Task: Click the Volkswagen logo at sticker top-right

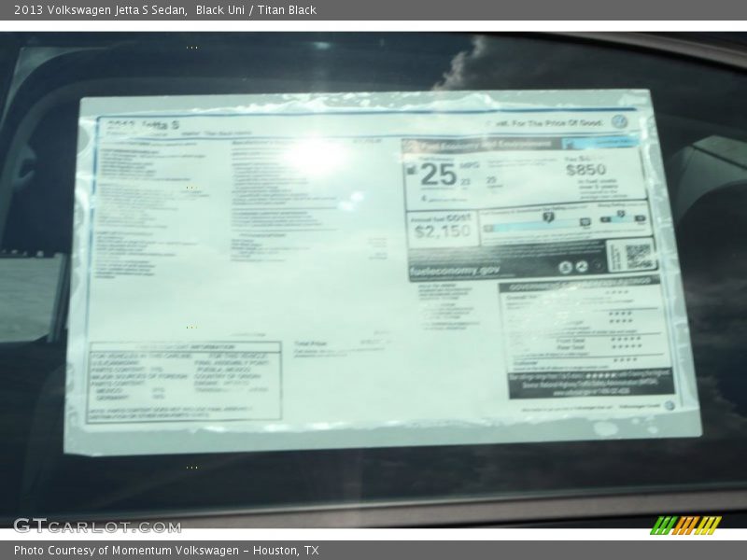Action: coord(619,121)
